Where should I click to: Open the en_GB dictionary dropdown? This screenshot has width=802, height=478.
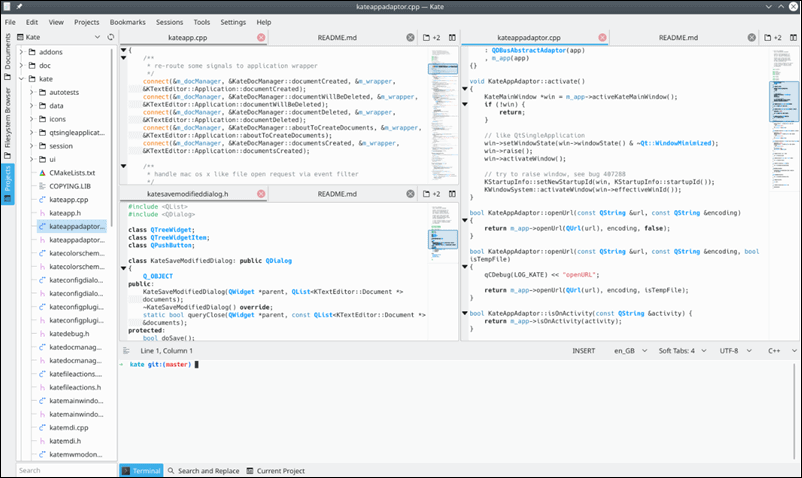(x=630, y=351)
